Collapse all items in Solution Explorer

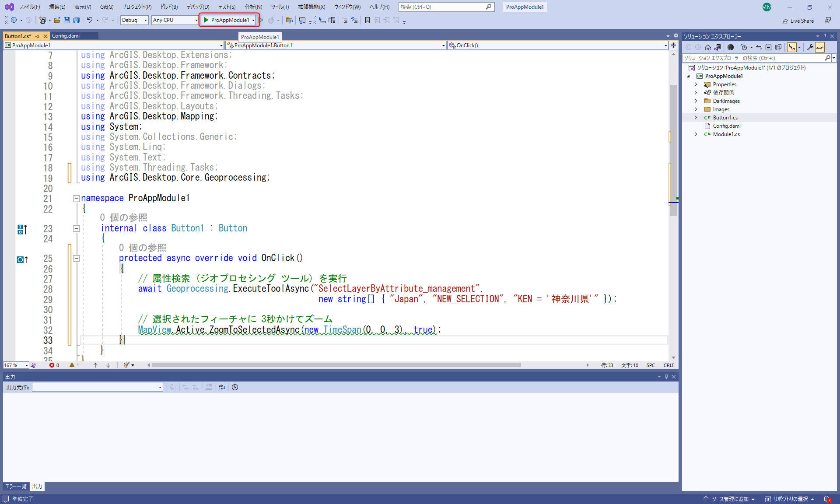click(x=769, y=47)
